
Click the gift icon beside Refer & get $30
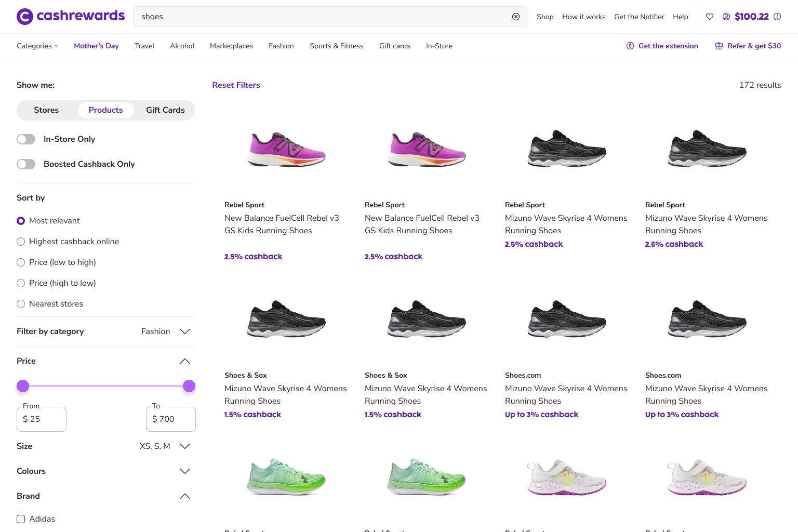point(719,46)
